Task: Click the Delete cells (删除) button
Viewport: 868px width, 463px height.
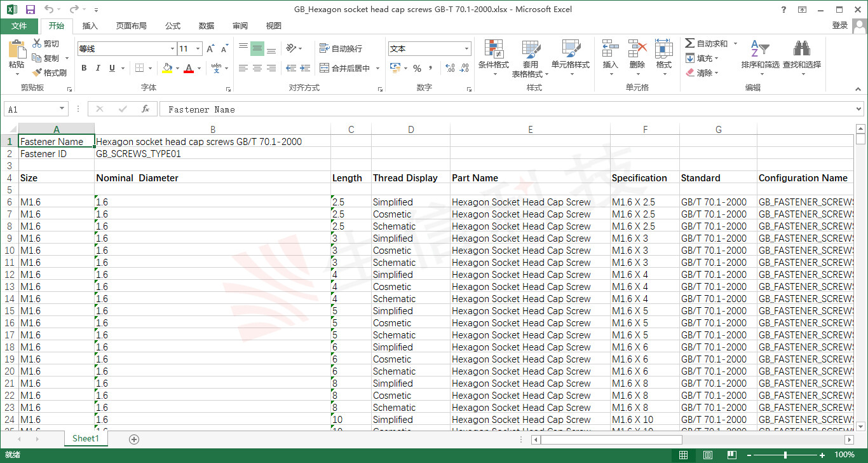Action: click(x=637, y=59)
